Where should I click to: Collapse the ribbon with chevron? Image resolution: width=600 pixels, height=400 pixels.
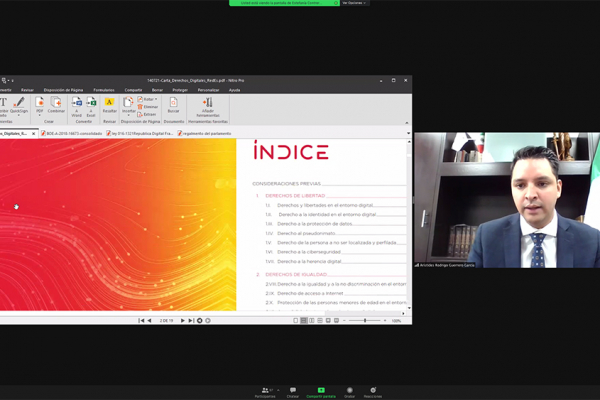[x=406, y=122]
